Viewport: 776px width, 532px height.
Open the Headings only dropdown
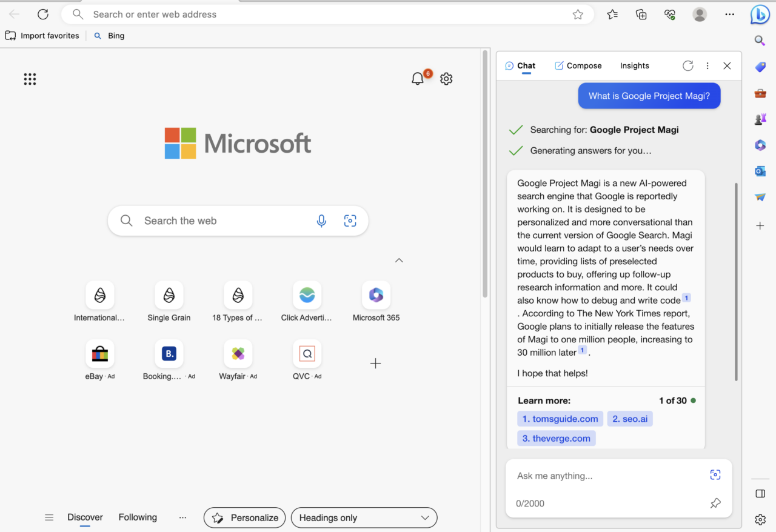tap(364, 517)
